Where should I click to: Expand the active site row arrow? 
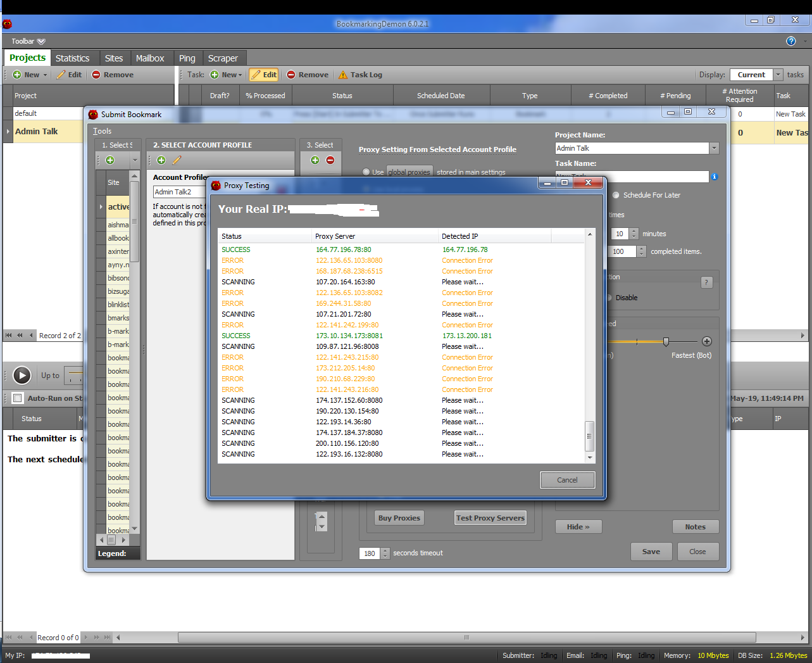coord(101,206)
